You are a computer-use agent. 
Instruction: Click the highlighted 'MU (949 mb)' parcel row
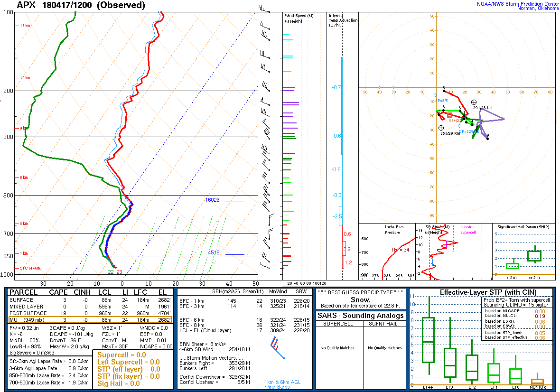tap(90, 320)
